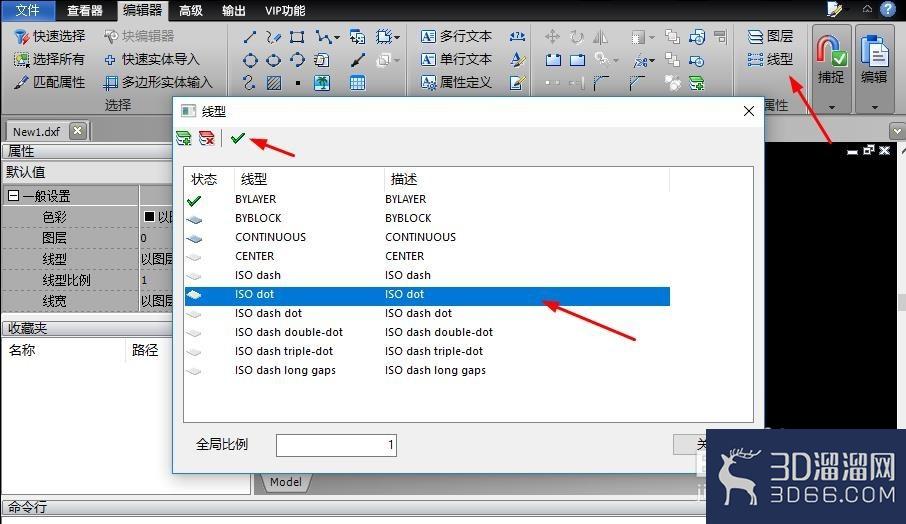Click the green checkmark set-current icon
906x524 pixels.
(237, 138)
